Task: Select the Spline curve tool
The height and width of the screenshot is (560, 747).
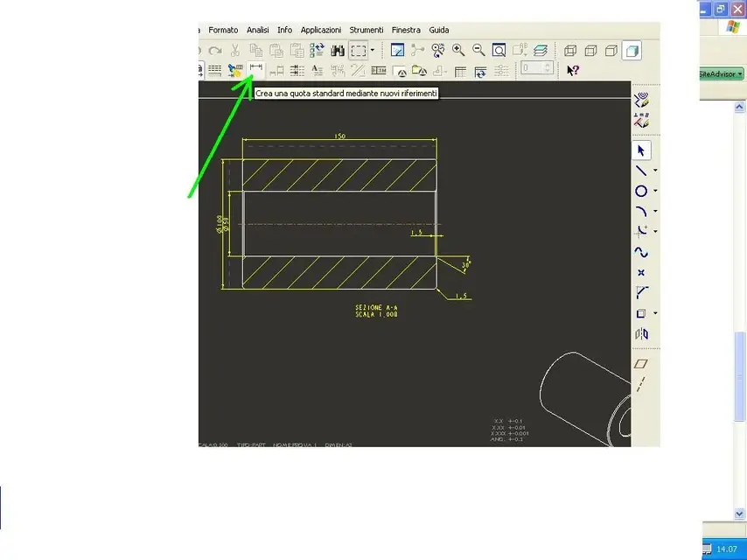Action: click(x=641, y=252)
